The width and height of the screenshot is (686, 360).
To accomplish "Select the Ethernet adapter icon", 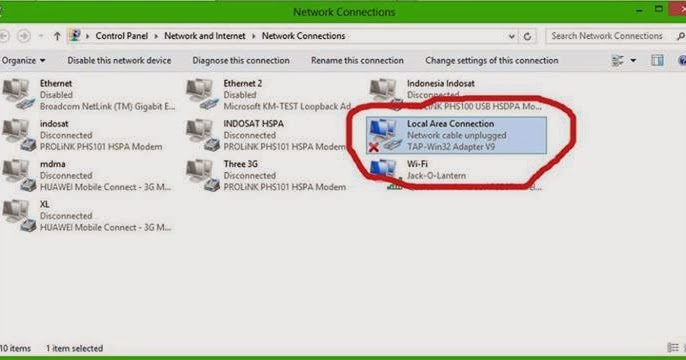I will [18, 94].
